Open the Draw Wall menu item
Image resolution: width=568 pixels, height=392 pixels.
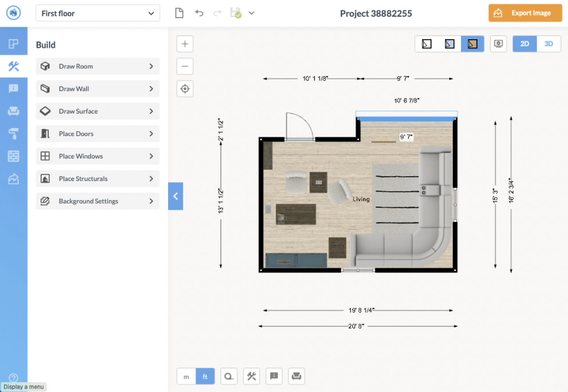(x=98, y=89)
